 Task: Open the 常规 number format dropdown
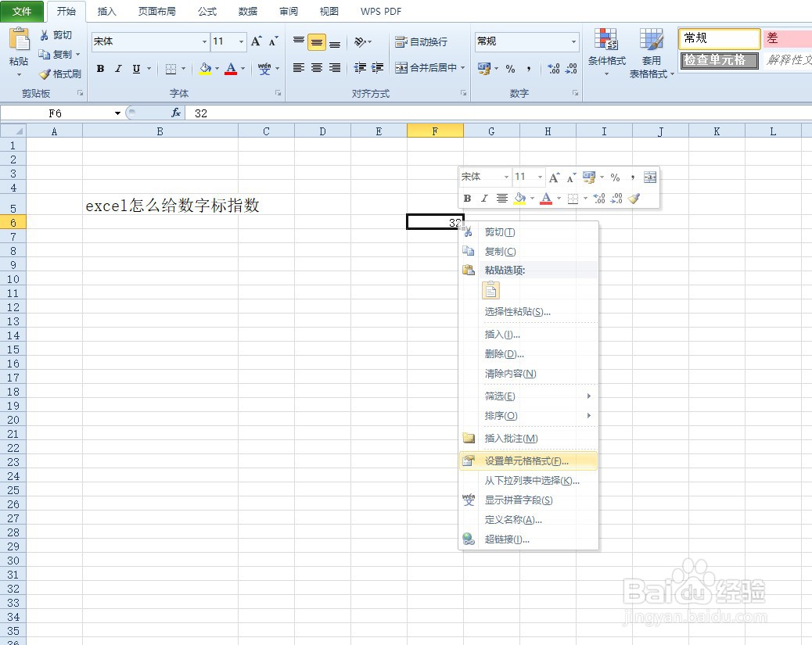[572, 41]
